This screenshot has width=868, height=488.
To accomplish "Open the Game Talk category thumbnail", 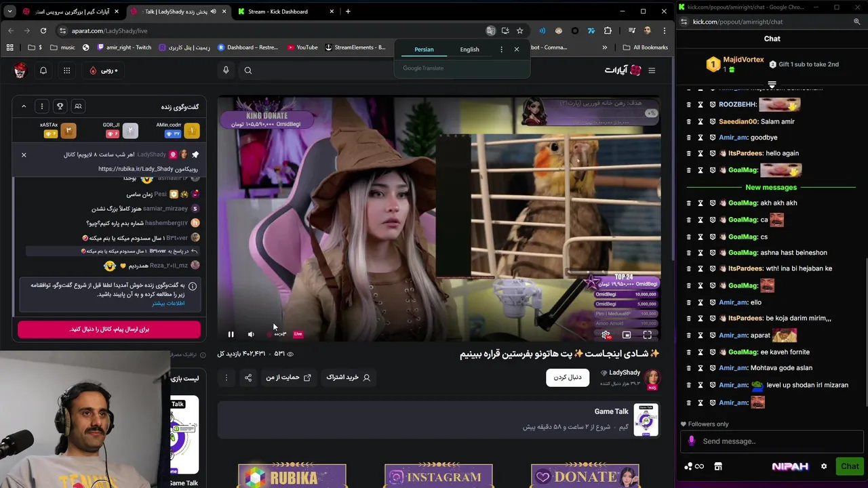I will pyautogui.click(x=646, y=420).
